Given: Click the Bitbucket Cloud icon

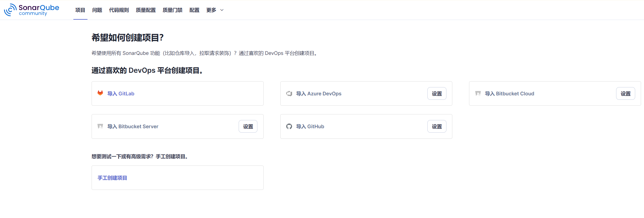Looking at the screenshot, I should [478, 94].
